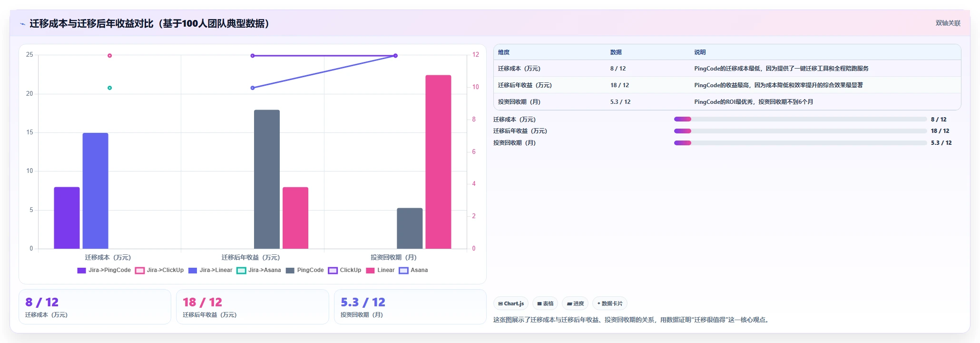The image size is (980, 343).
Task: Hide the PingCode dataset via its legend label
Action: coord(304,270)
